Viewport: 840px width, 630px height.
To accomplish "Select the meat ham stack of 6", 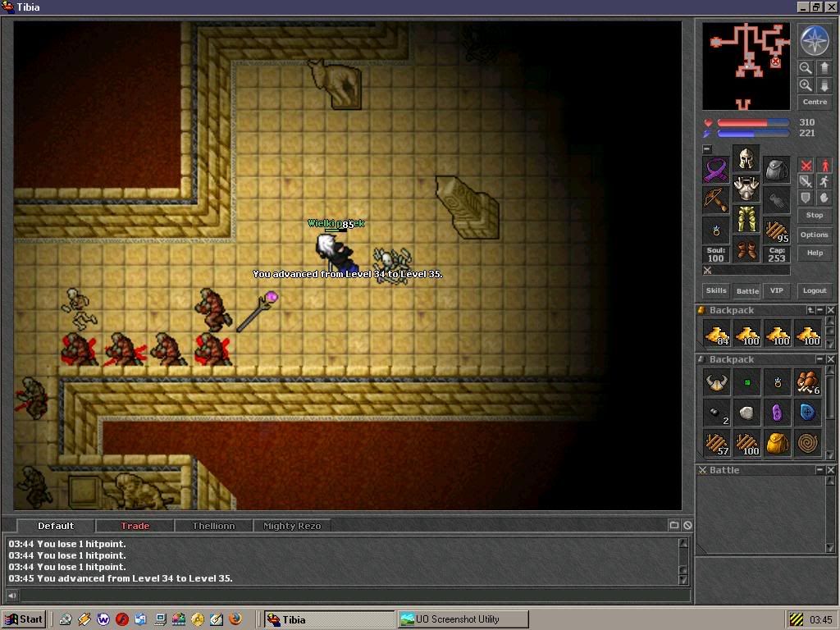I will click(x=808, y=382).
